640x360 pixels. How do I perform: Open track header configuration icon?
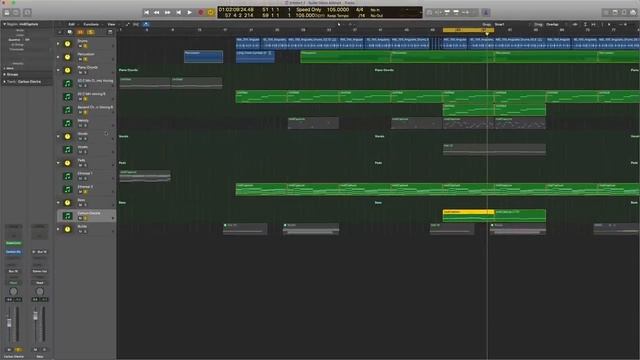(110, 32)
